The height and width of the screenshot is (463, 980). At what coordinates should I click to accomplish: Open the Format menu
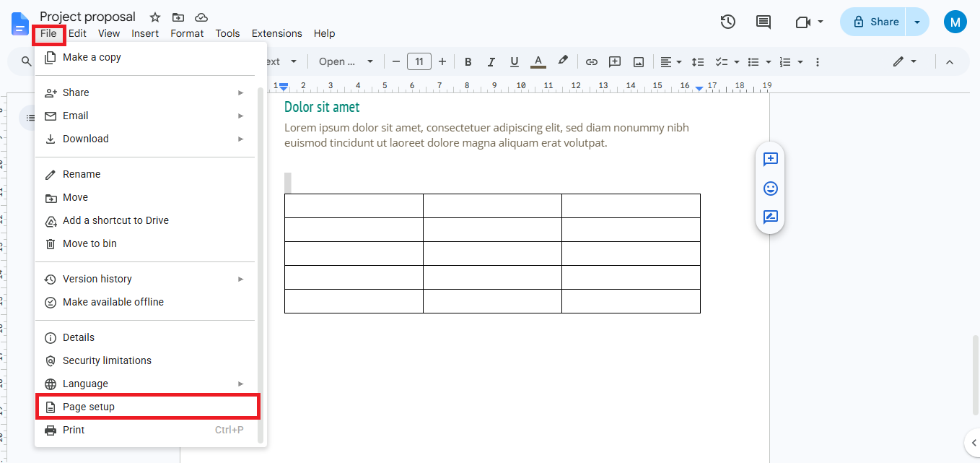(187, 33)
